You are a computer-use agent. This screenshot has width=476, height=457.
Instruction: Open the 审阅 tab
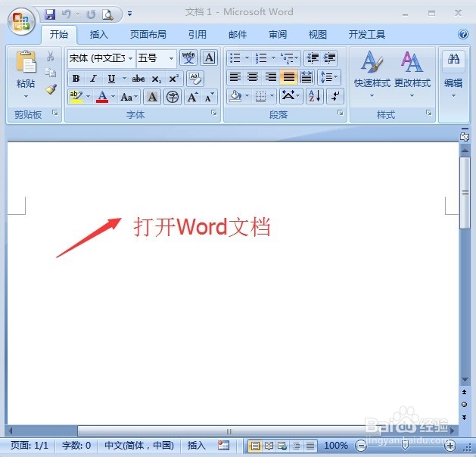click(278, 34)
